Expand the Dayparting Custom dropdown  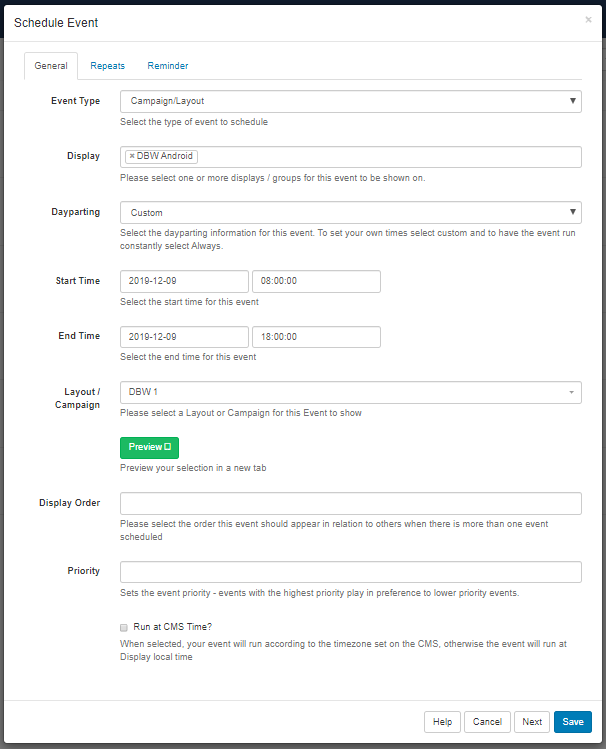coord(351,213)
